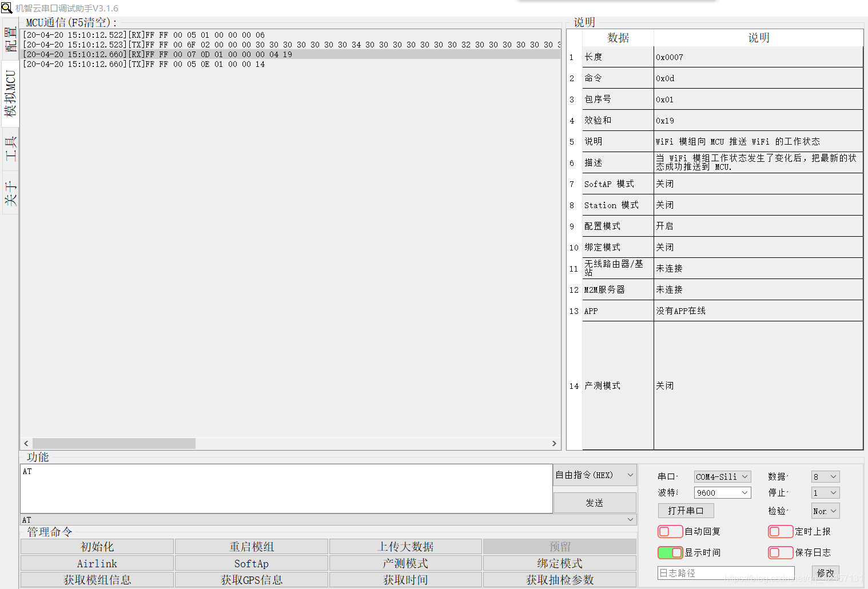Viewport: 868px width, 589px height.
Task: Select the TX log line starting FF FF 00 6F
Action: pyautogui.click(x=290, y=45)
